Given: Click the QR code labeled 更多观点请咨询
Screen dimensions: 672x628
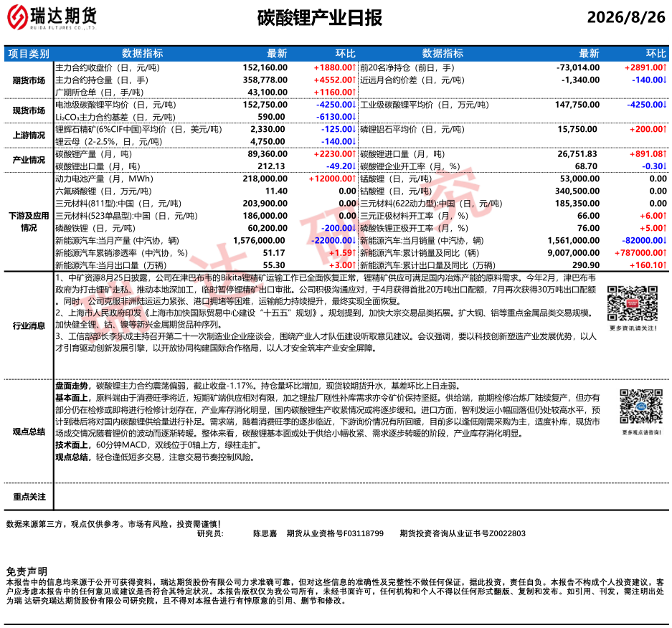Looking at the screenshot, I should [x=641, y=406].
